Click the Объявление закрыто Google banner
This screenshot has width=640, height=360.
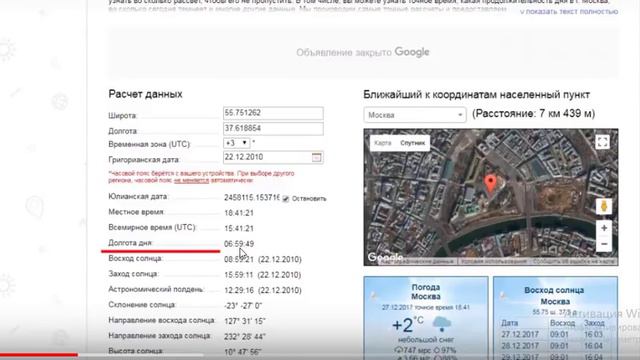(x=363, y=52)
